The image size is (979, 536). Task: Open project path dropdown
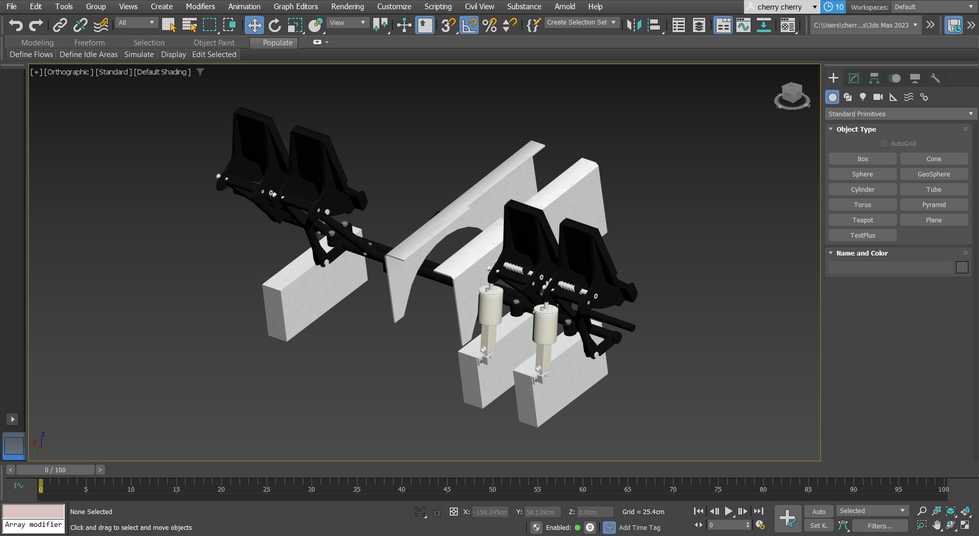tap(865, 25)
